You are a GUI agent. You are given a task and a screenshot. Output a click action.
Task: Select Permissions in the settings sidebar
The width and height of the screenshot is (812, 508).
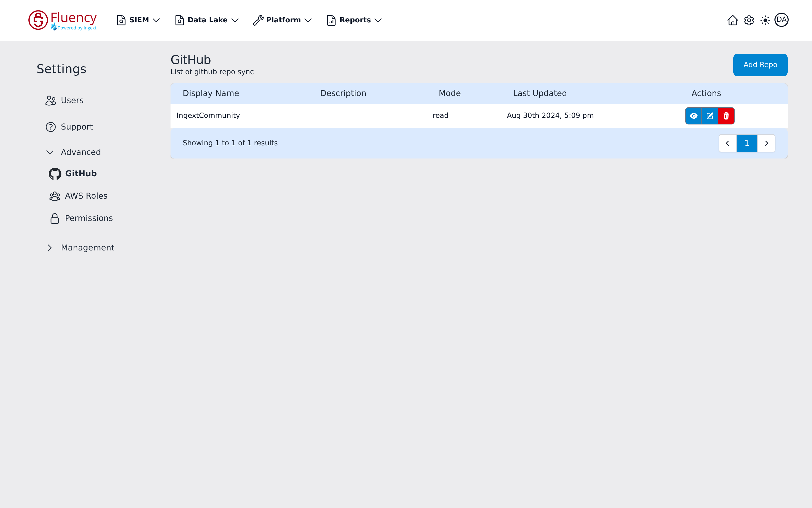click(x=81, y=218)
